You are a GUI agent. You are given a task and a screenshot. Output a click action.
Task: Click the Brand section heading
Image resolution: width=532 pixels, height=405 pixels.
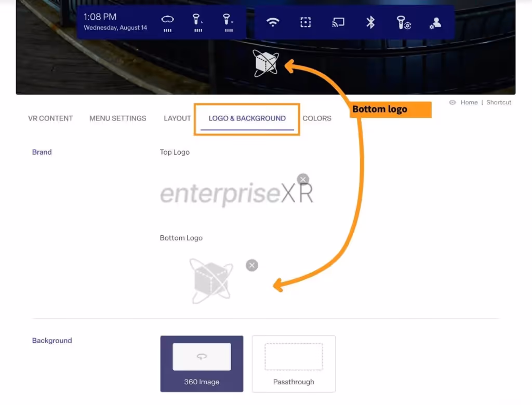pyautogui.click(x=42, y=152)
